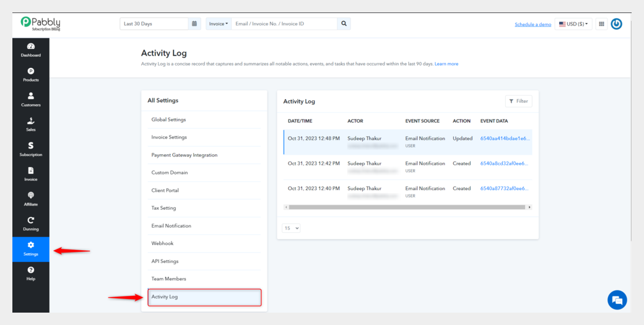Viewport: 644px width, 325px height.
Task: Click the calendar icon beside date range
Action: click(194, 24)
